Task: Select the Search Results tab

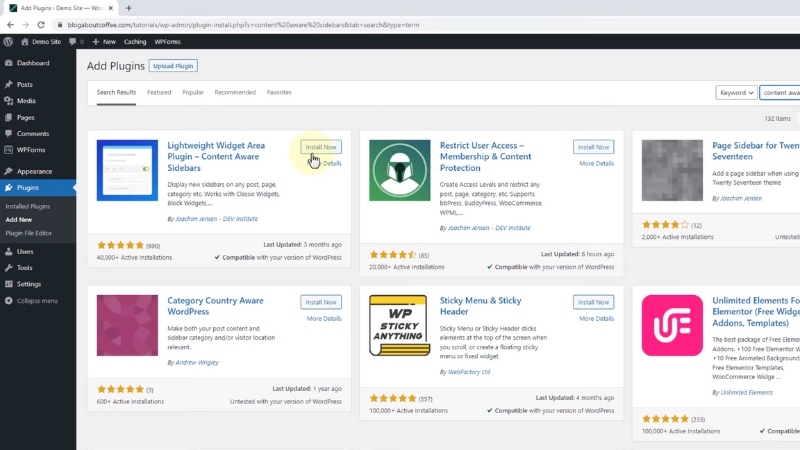Action: pos(116,92)
